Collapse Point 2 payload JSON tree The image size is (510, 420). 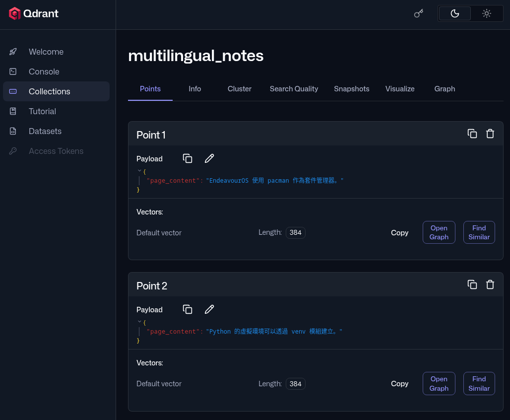click(x=139, y=322)
